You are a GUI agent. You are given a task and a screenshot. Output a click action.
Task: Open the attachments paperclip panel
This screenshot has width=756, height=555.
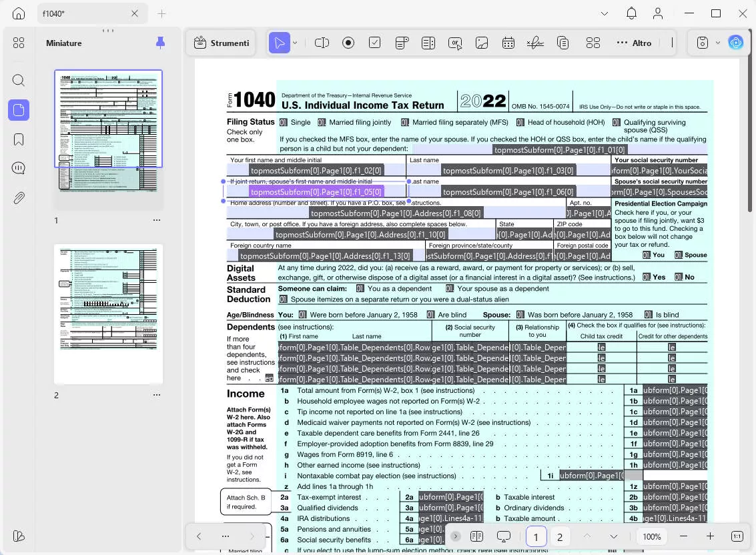(18, 198)
